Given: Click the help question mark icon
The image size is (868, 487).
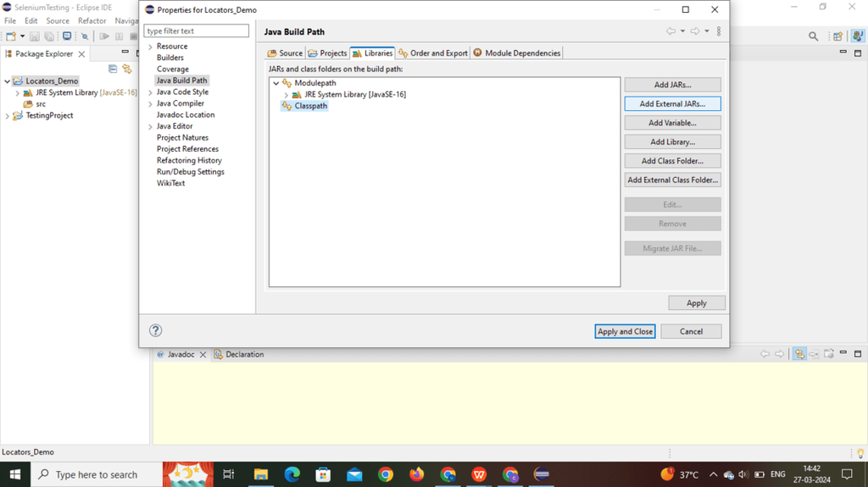Looking at the screenshot, I should 156,330.
